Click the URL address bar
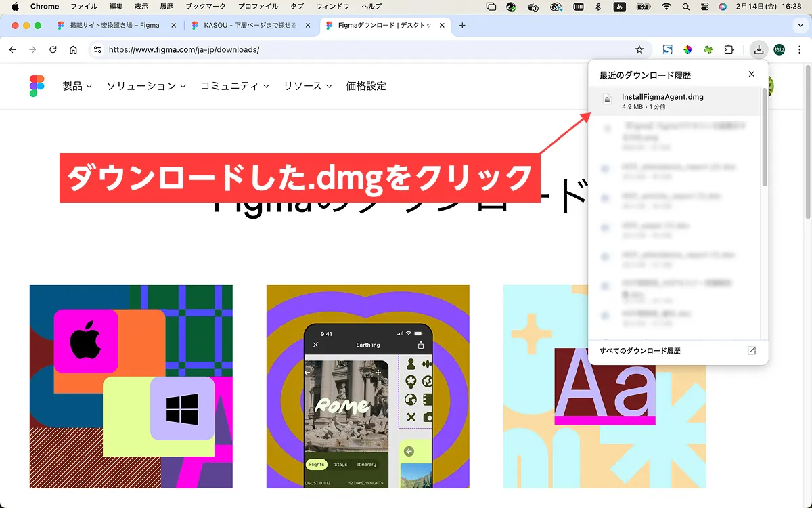The image size is (812, 508). pyautogui.click(x=365, y=49)
